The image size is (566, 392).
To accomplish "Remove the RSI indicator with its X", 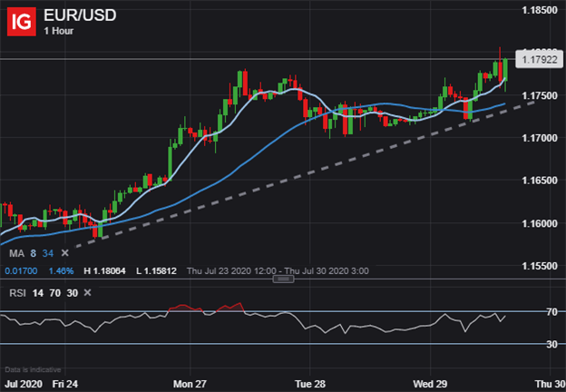I will tap(87, 293).
